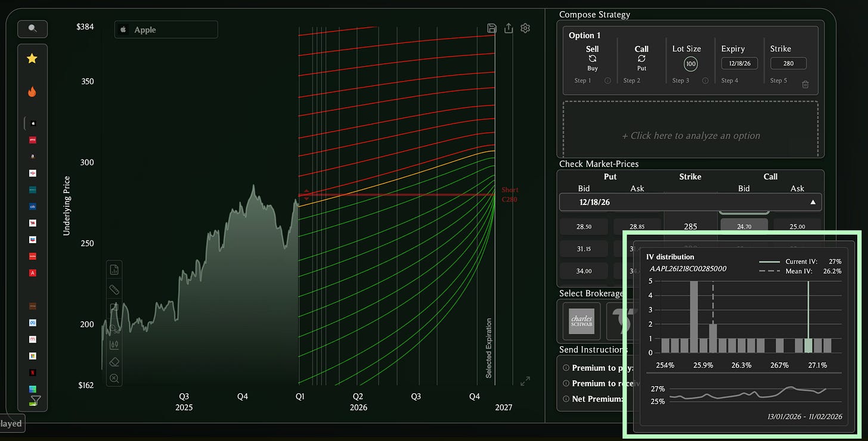Show trending stocks via flame icon
The image size is (868, 441).
tap(32, 92)
